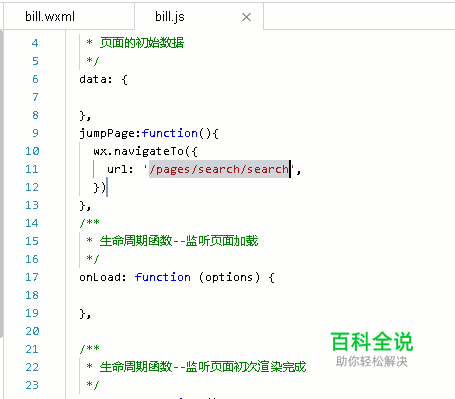Click line number 17 in gutter
Viewport: 455px width, 399px height.
[32, 277]
